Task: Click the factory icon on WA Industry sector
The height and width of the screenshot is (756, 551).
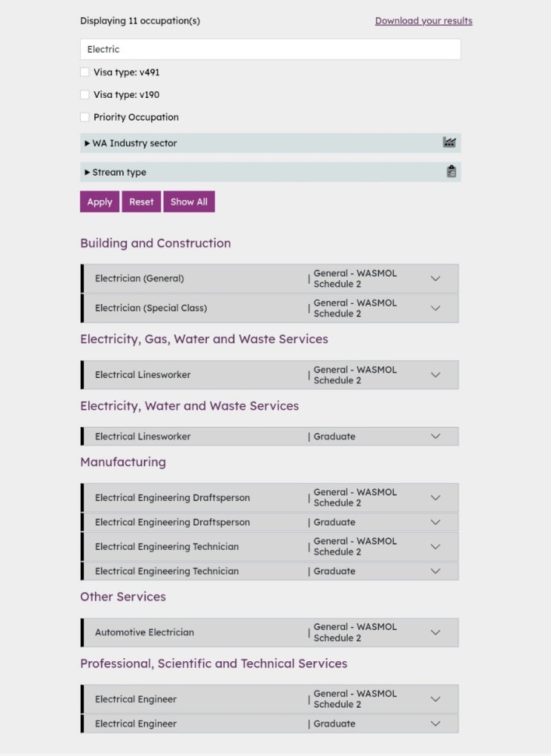Action: 449,142
